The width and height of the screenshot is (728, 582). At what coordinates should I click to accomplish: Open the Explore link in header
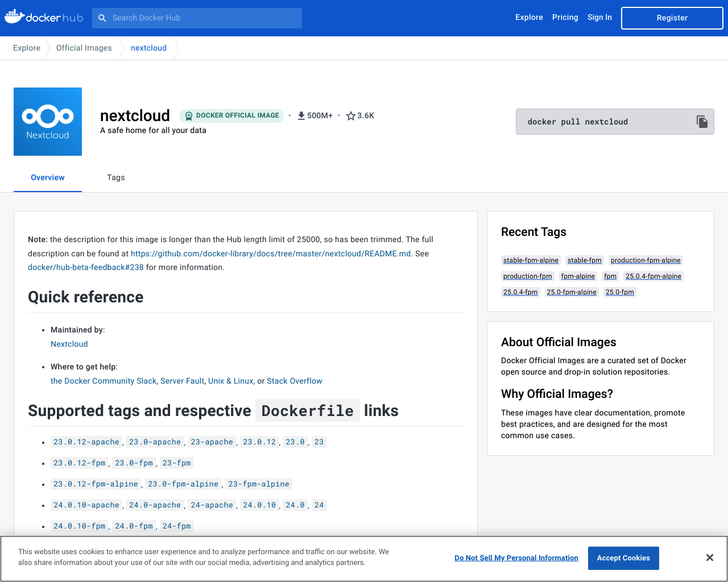click(529, 18)
